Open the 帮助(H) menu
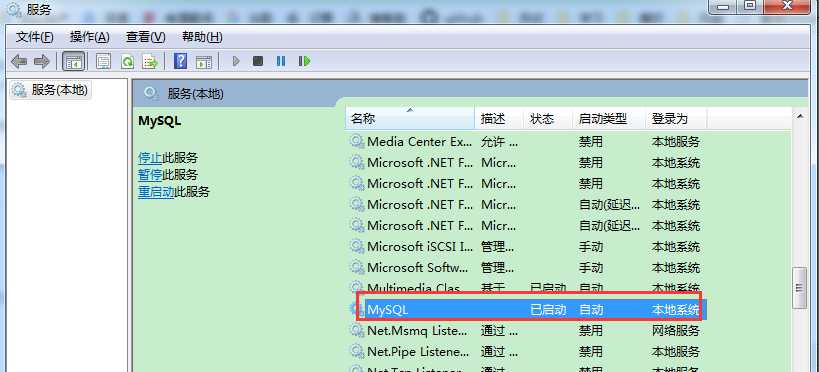Viewport: 819px width, 372px height. (202, 37)
